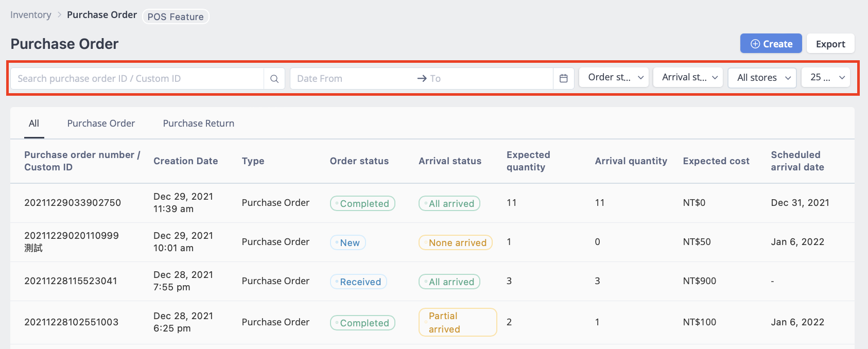Click All arrived badge in NT$0 row
868x349 pixels.
point(449,203)
